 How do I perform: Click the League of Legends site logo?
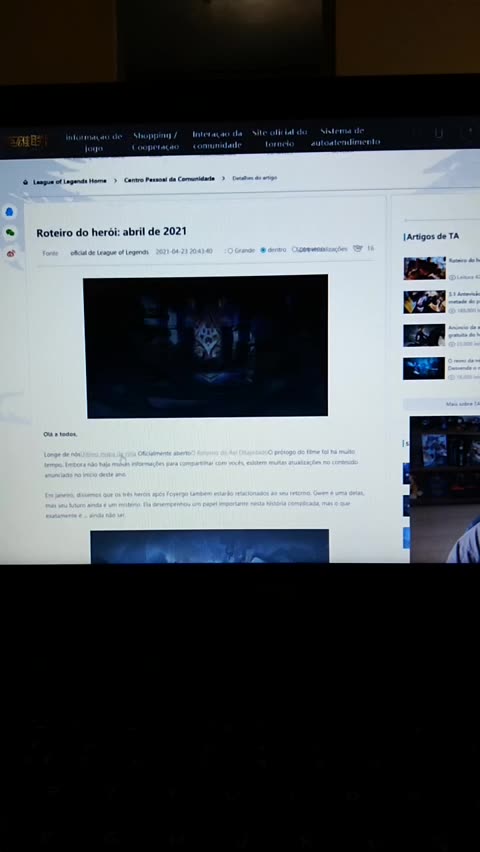coord(27,141)
